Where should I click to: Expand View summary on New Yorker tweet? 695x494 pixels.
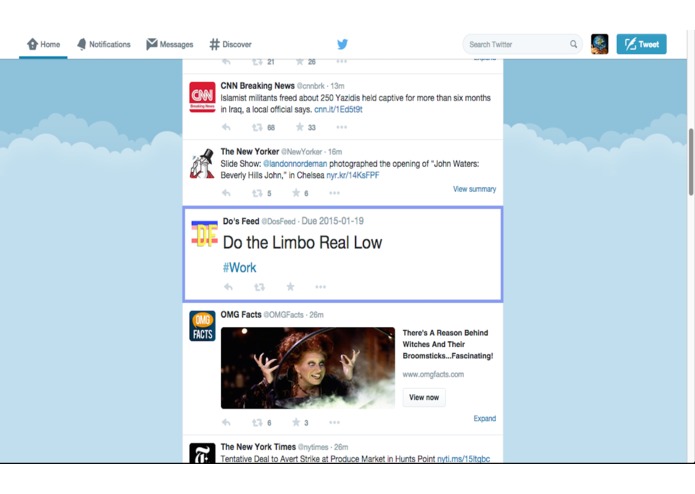474,189
